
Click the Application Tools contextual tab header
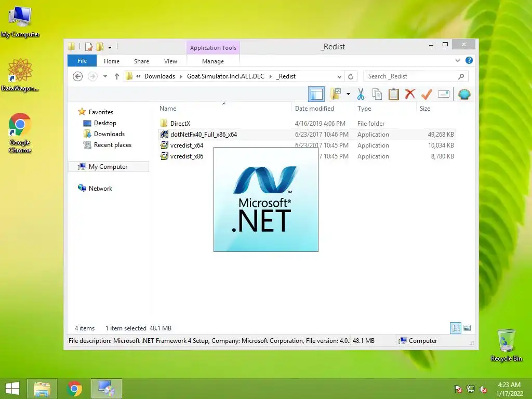tap(213, 48)
